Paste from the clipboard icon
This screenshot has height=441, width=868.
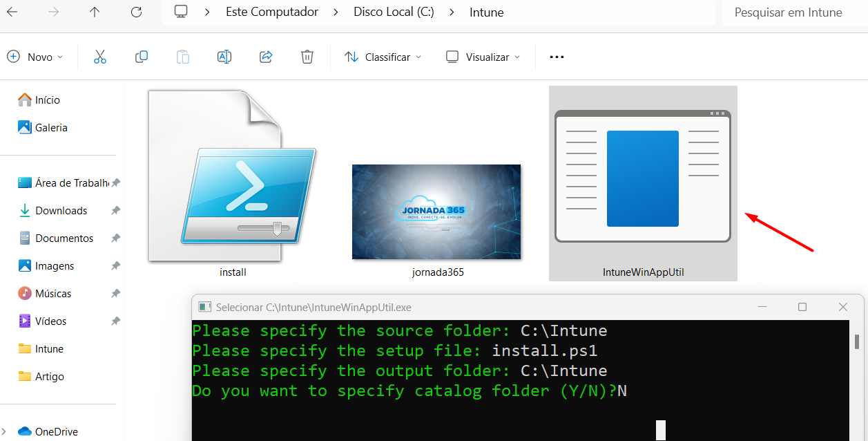182,56
